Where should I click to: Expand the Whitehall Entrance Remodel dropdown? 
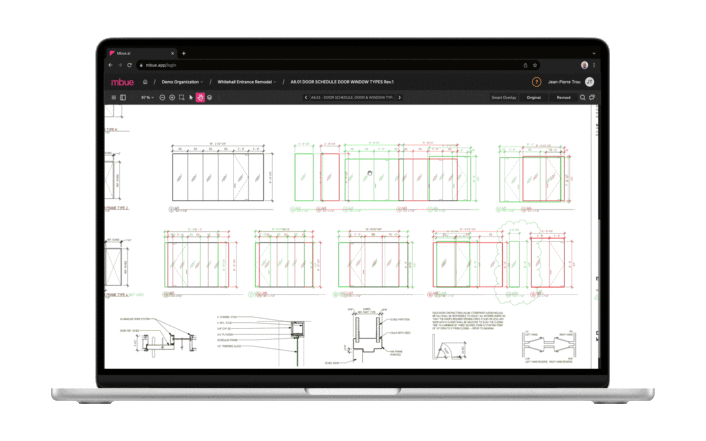pyautogui.click(x=245, y=82)
